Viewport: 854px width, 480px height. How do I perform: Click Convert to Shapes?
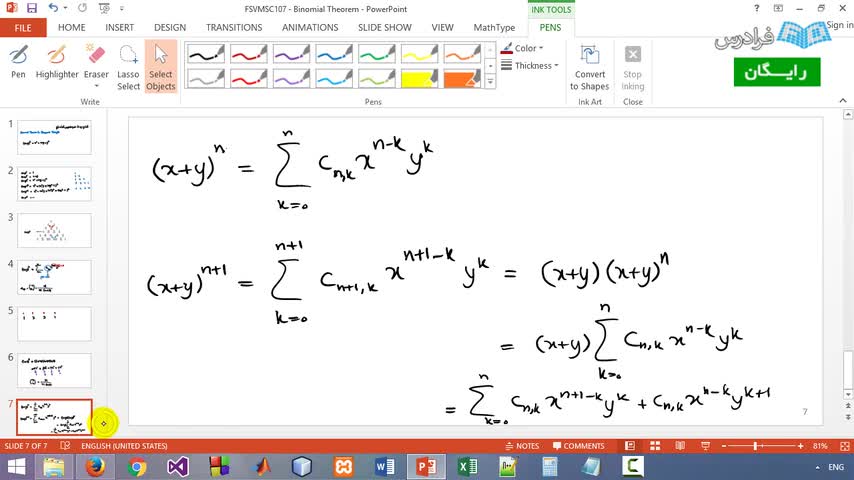click(589, 67)
